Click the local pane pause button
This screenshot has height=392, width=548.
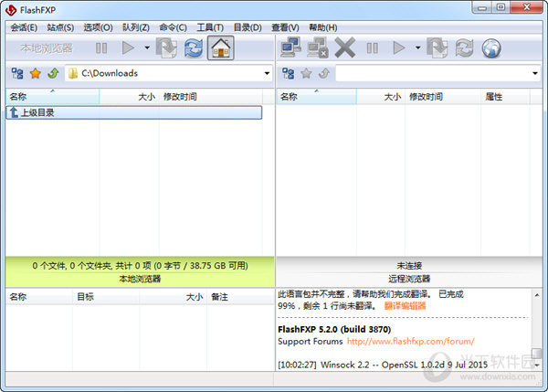click(x=101, y=48)
